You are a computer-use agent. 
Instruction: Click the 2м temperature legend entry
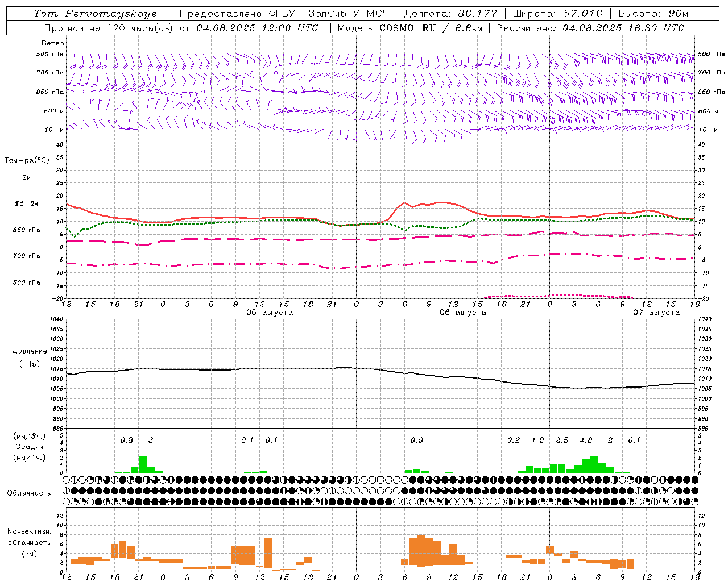pos(27,177)
